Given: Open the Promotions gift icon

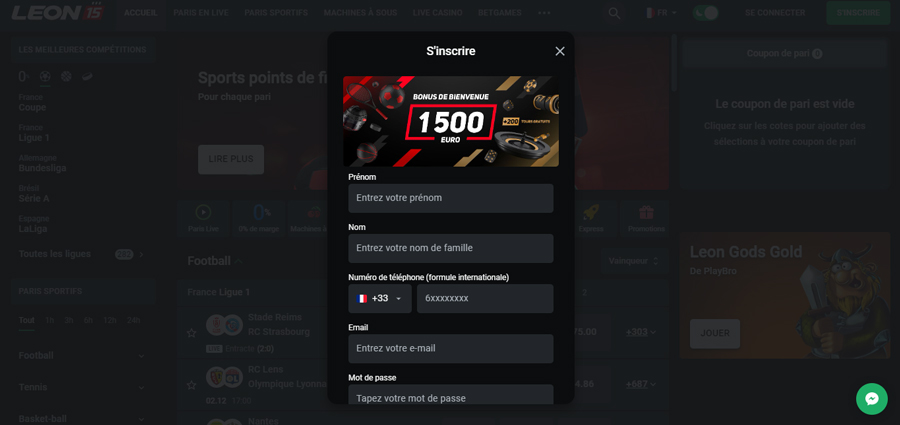Looking at the screenshot, I should (x=646, y=212).
